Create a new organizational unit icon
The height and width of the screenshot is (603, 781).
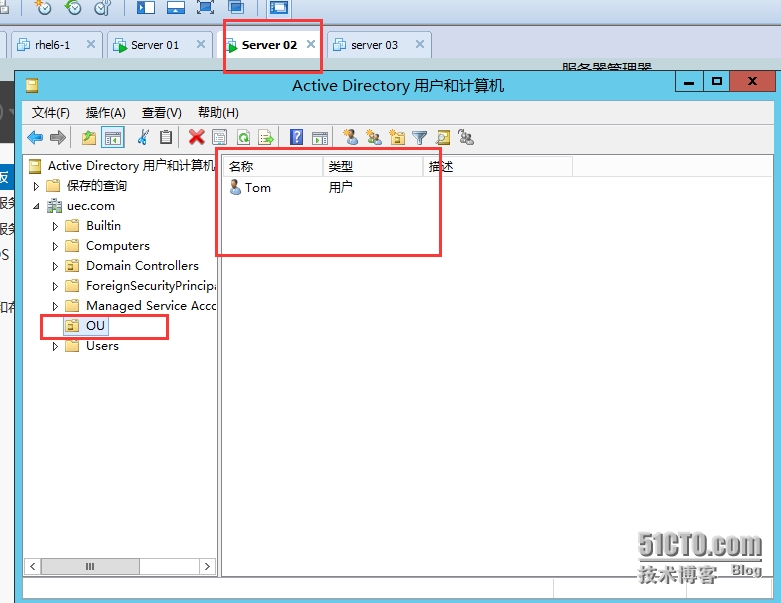(x=397, y=137)
